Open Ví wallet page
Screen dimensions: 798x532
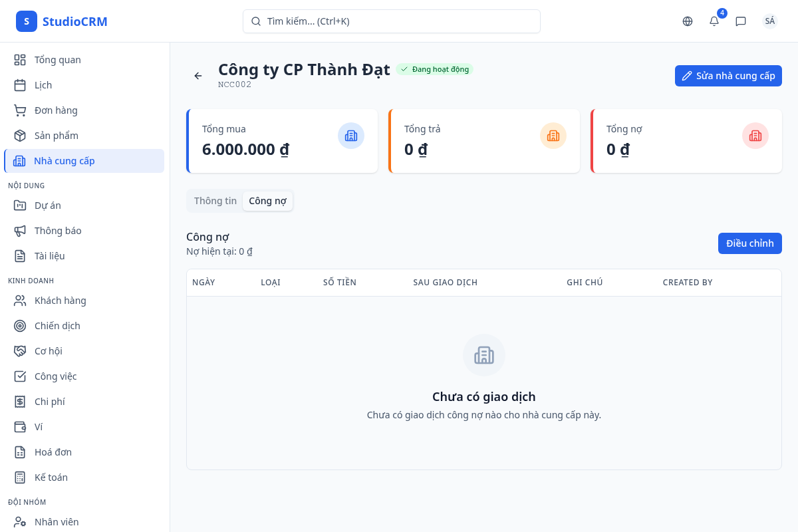coord(39,427)
